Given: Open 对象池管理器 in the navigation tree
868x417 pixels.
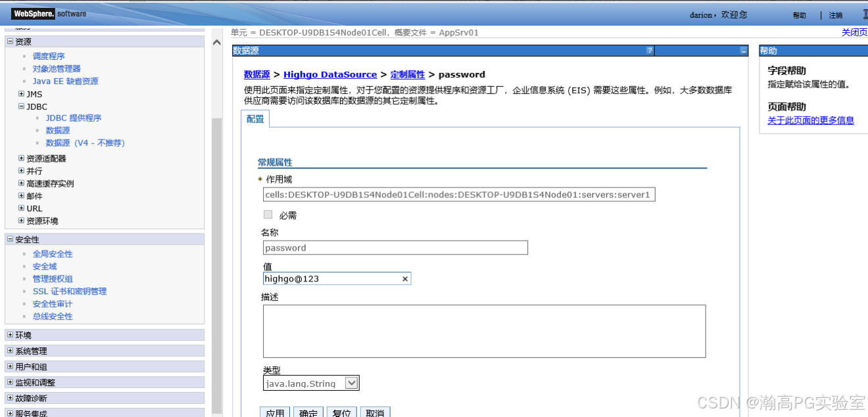Looking at the screenshot, I should click(57, 69).
